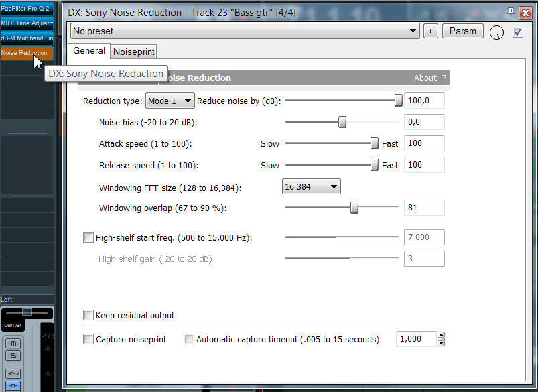Open the Windowing FFT size dropdown

click(x=311, y=186)
